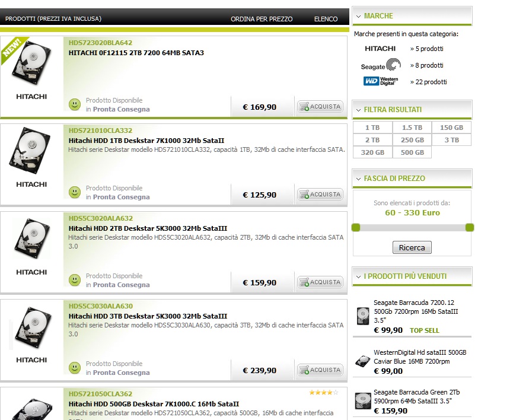This screenshot has height=420, width=513.
Task: Sort list via ORDINA PER PREZZO
Action: pyautogui.click(x=262, y=19)
